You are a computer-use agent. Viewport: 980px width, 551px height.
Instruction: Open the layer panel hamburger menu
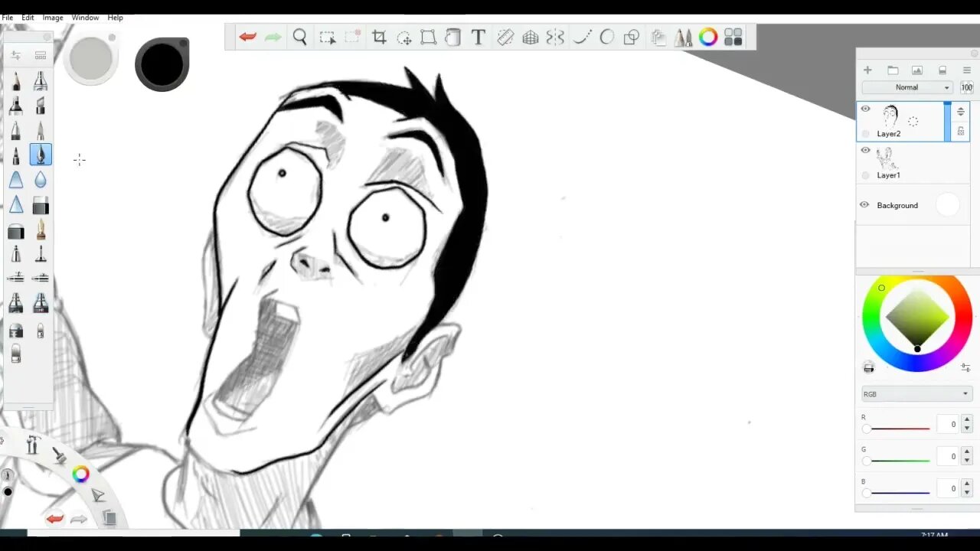coord(967,70)
